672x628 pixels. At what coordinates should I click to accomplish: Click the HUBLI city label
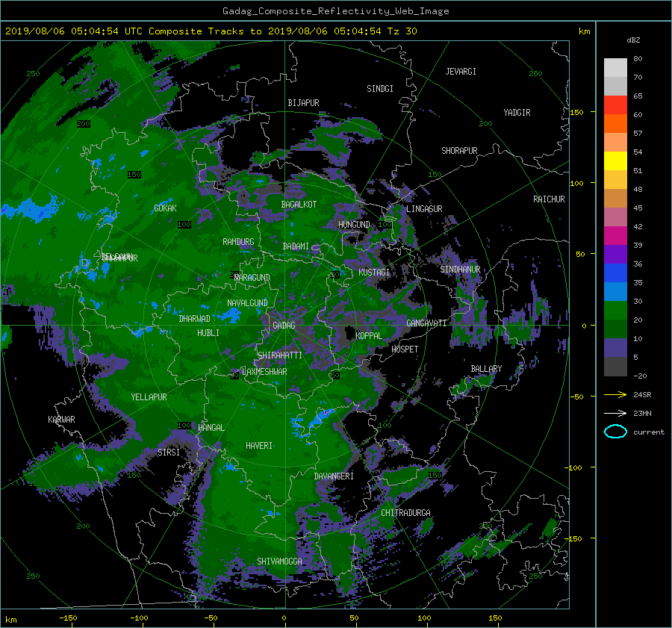coord(208,333)
